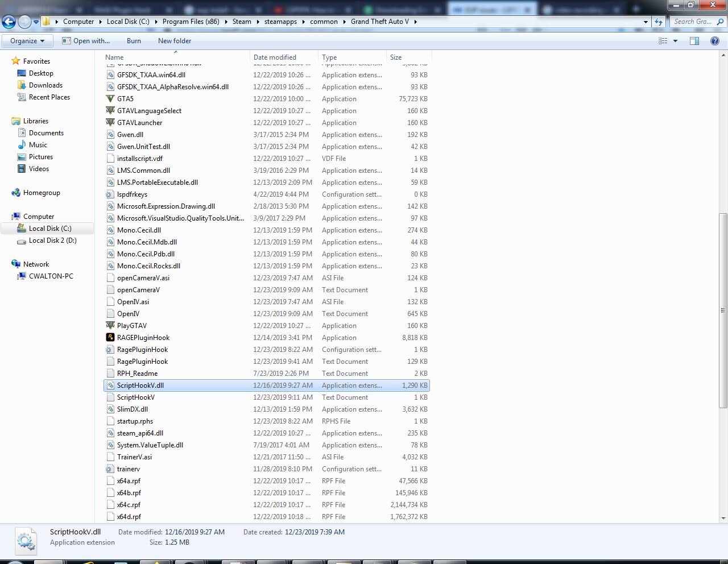This screenshot has height=564, width=728.
Task: Open Recent Places in navigation pane
Action: [49, 97]
